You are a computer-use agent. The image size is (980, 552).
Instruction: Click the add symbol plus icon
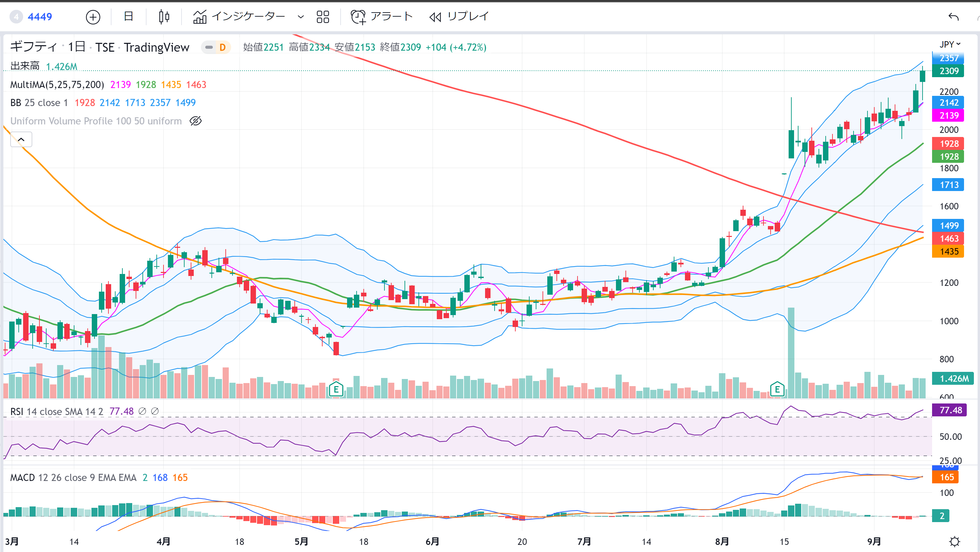pos(93,17)
